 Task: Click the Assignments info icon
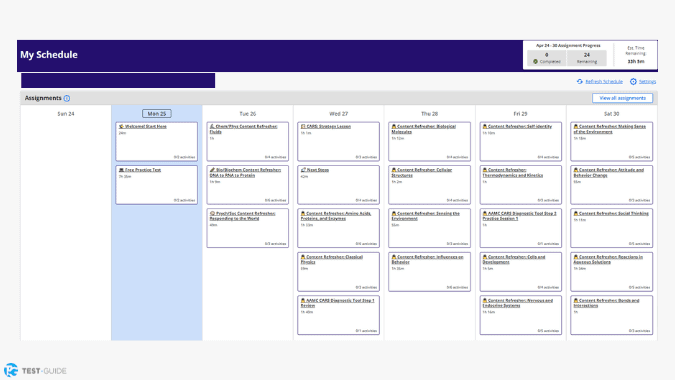67,99
